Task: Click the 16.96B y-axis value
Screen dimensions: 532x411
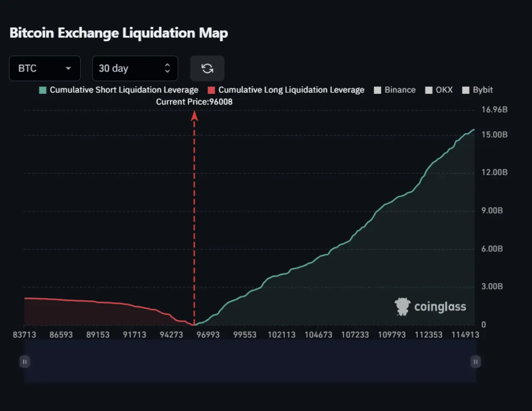Action: 495,110
